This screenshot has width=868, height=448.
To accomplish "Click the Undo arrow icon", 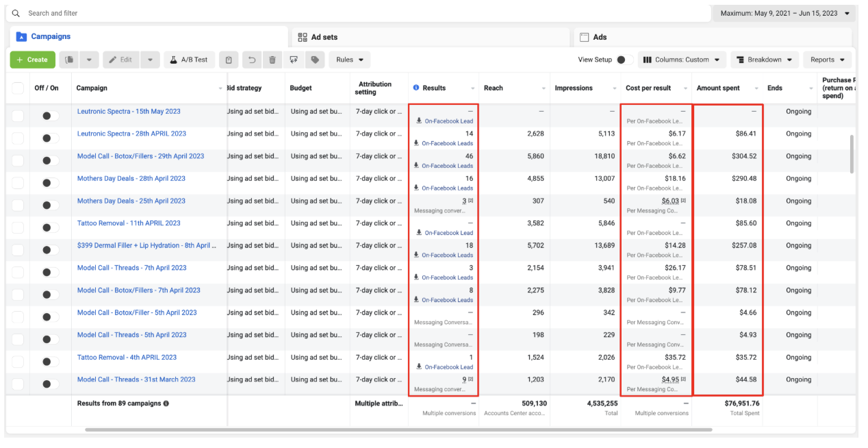I will [x=252, y=60].
